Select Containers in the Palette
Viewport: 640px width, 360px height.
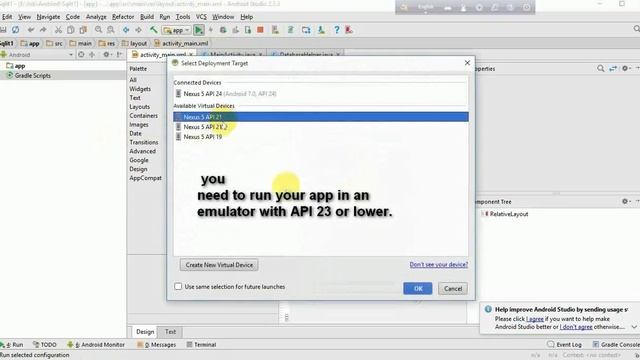[144, 116]
